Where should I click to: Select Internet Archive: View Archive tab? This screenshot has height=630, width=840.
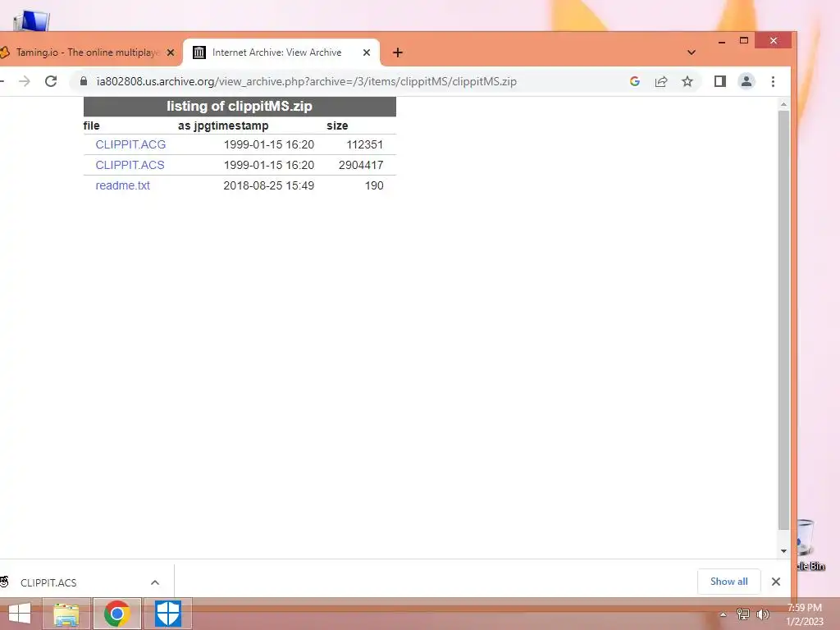281,52
